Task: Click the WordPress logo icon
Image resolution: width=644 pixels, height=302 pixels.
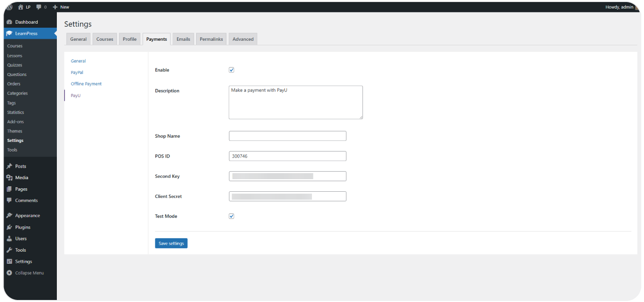Action: (x=10, y=7)
